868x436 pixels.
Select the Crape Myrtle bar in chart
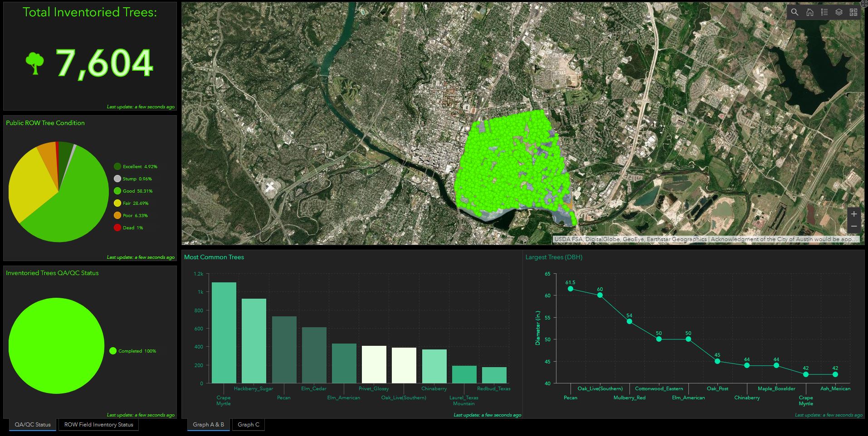(224, 333)
